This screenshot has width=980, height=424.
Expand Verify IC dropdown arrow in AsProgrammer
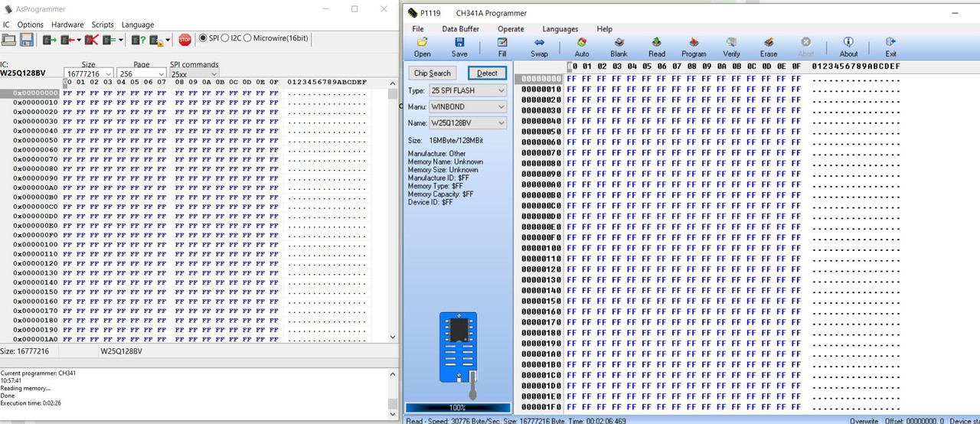(x=120, y=40)
